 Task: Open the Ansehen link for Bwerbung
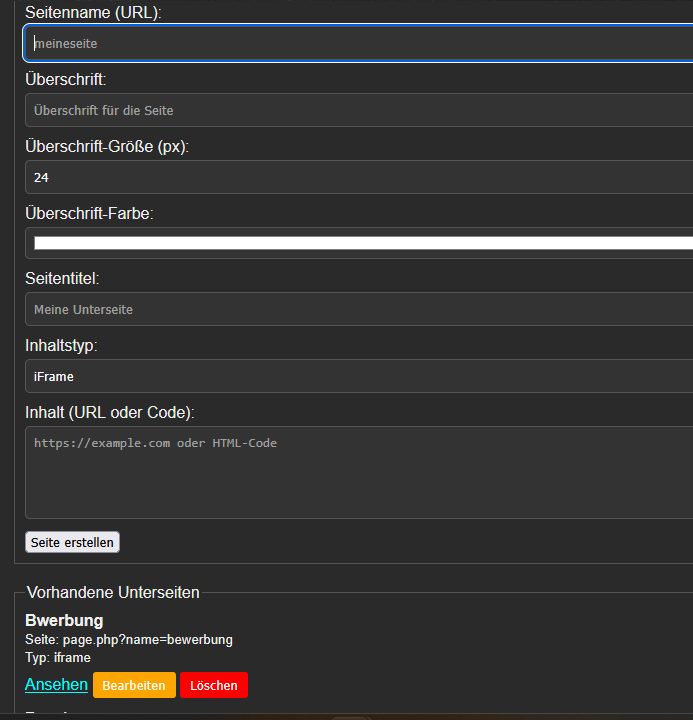click(56, 685)
